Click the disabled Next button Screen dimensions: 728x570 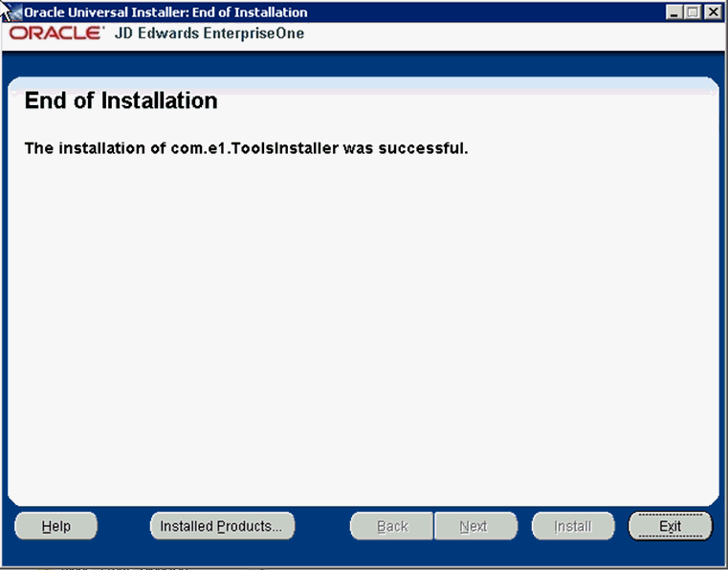click(x=475, y=526)
